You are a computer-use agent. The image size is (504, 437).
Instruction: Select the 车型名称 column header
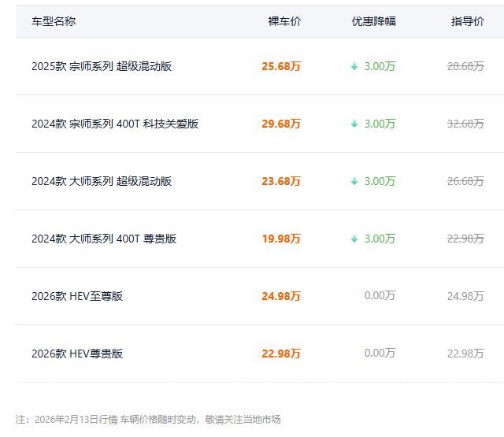[x=54, y=22]
